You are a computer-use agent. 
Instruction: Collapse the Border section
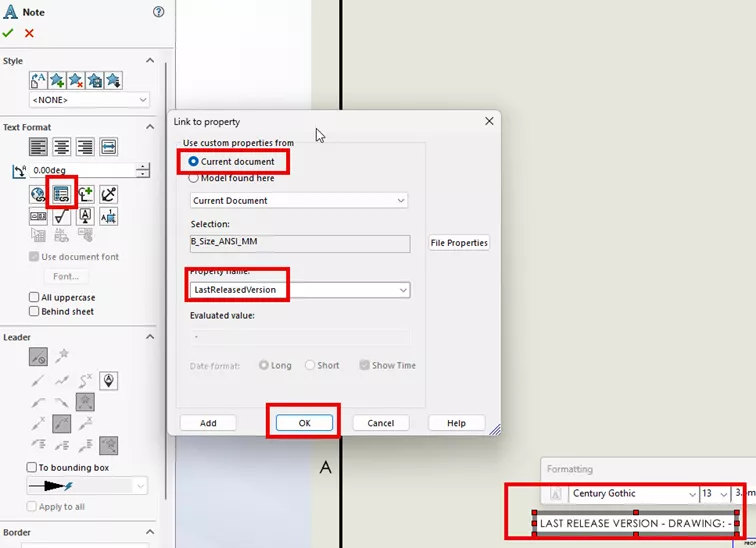click(150, 532)
